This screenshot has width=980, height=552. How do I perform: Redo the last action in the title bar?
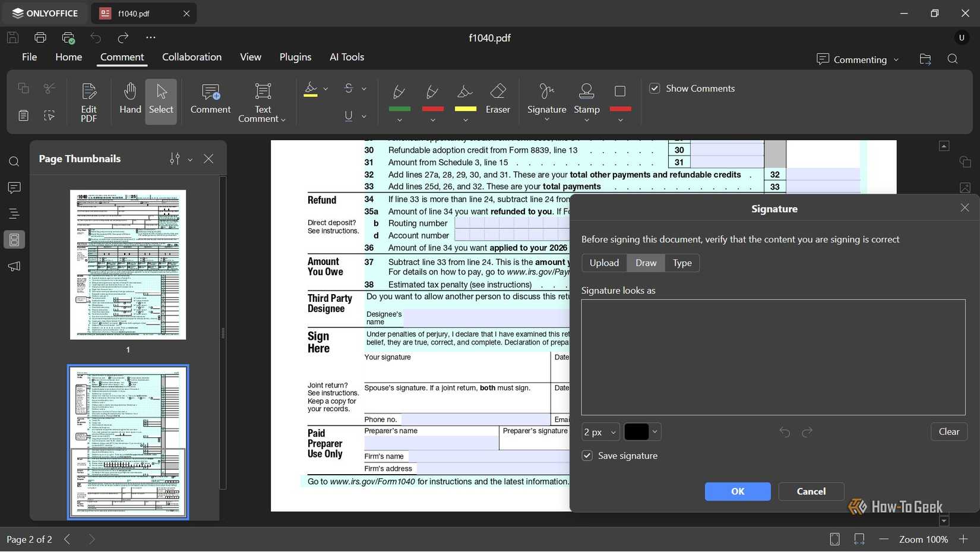coord(123,37)
